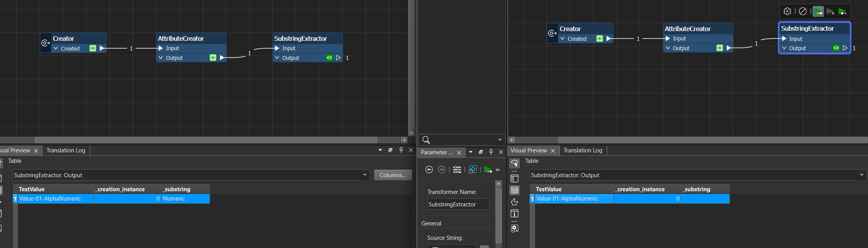Sort by the _substring column header in the left table

(185, 189)
